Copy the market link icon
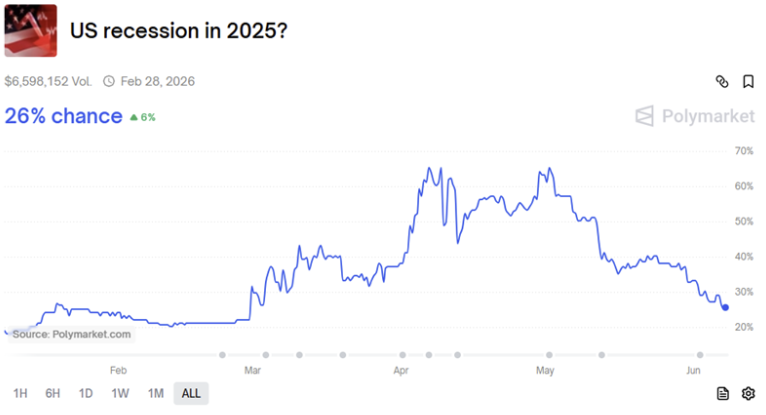Screen dimensions: 766x415 721,81
